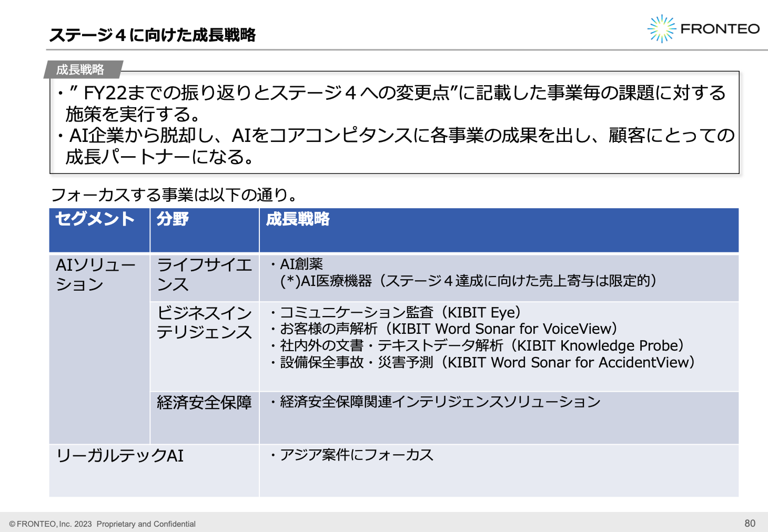The width and height of the screenshot is (768, 532).
Task: Select the bullet starting with AI企業から脱却し
Action: point(395,146)
